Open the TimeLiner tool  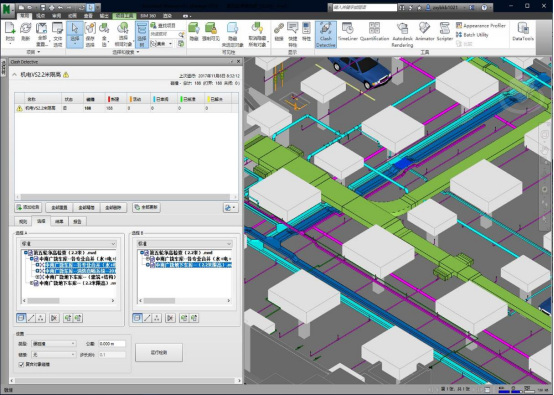click(x=348, y=32)
